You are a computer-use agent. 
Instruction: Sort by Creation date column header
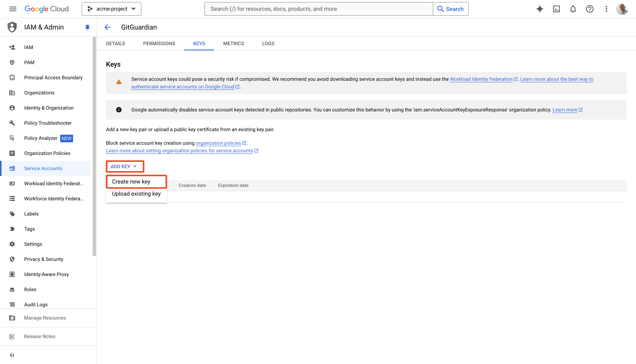(x=192, y=185)
